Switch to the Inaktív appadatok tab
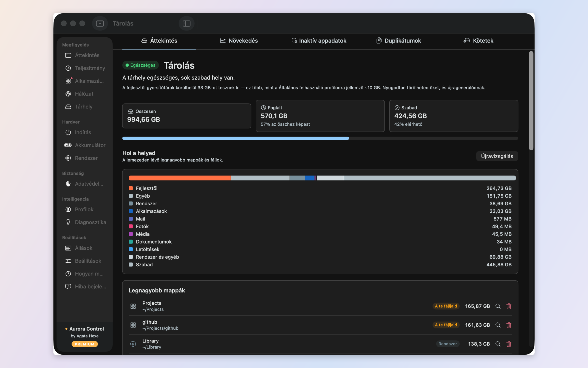 [319, 41]
